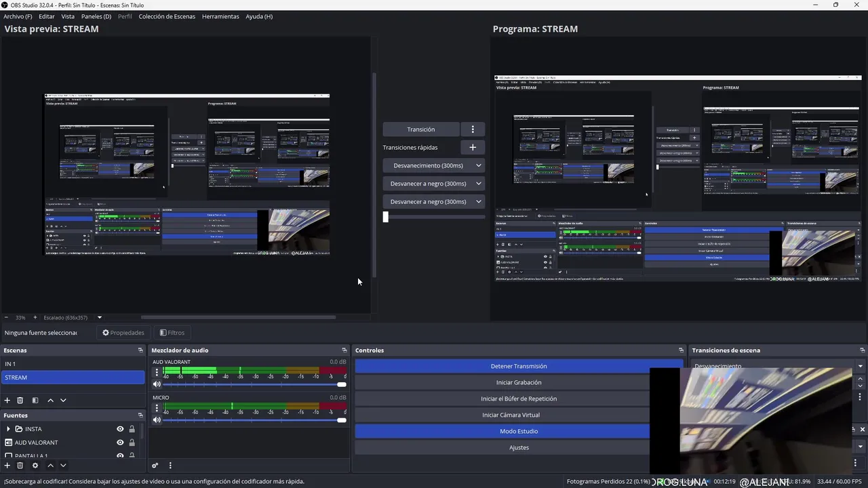Click the Propiedades button
Image resolution: width=868 pixels, height=488 pixels.
pyautogui.click(x=123, y=333)
